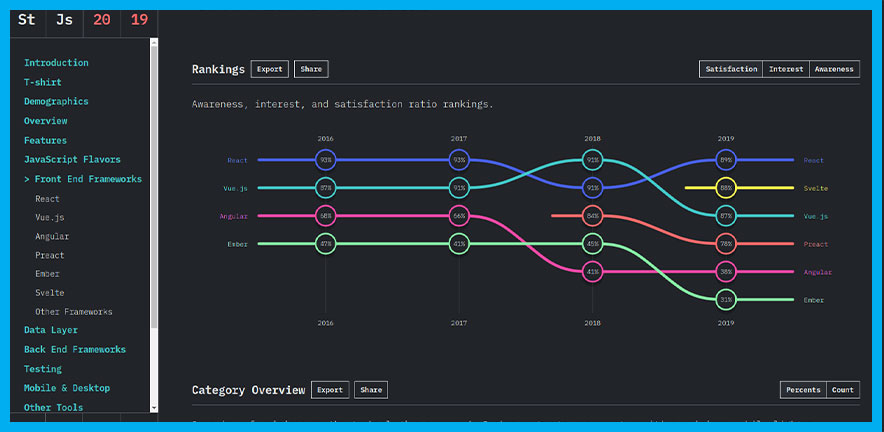Select Vue.js 2016 node showing 87%
Image resolution: width=884 pixels, height=432 pixels.
click(325, 188)
